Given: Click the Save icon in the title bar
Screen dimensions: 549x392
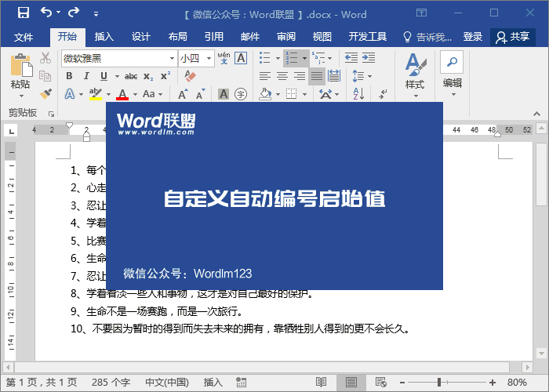Looking at the screenshot, I should click(x=23, y=13).
